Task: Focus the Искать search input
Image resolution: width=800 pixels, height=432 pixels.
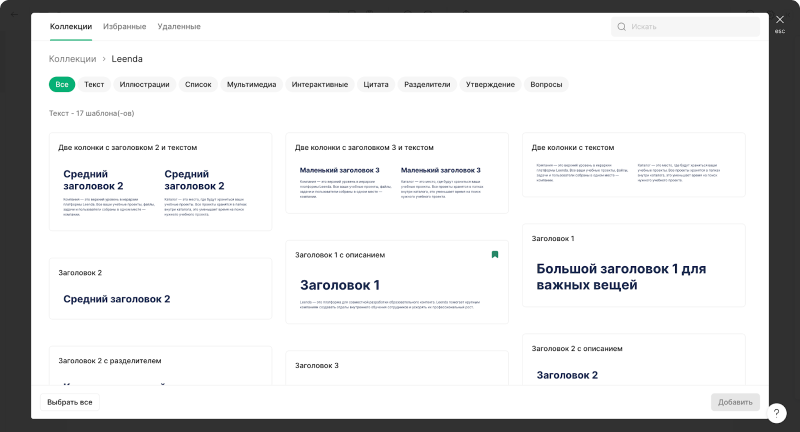Action: point(690,27)
